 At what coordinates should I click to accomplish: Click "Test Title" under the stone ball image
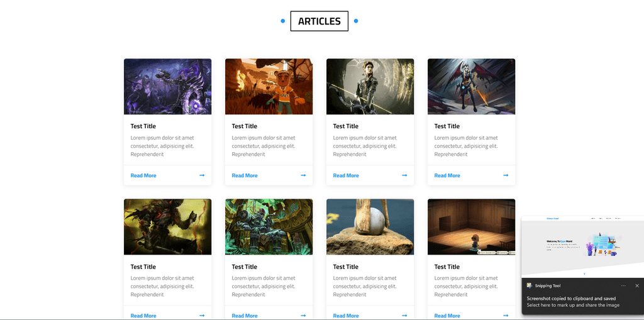pyautogui.click(x=346, y=267)
